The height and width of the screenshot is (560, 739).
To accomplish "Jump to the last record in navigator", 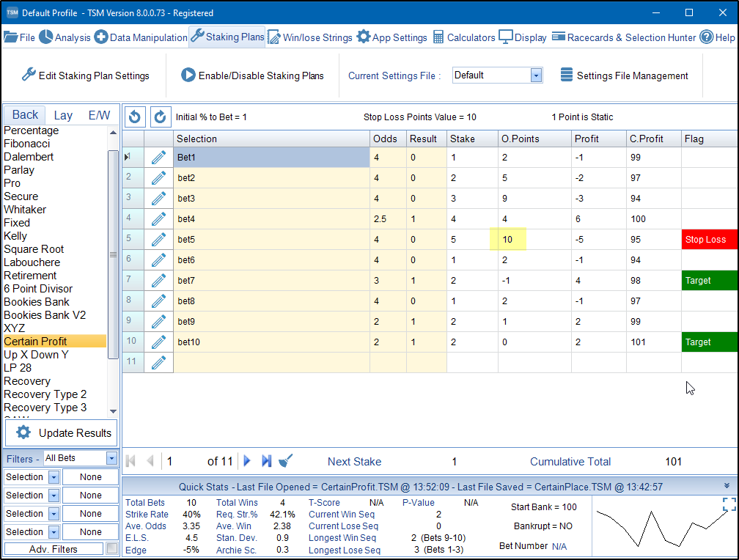I will point(267,461).
